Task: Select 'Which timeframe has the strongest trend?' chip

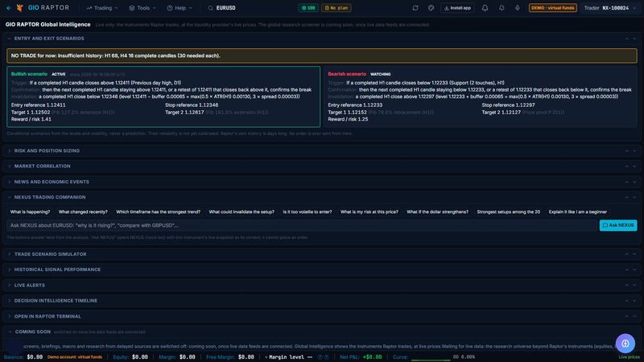Action: coord(158,212)
